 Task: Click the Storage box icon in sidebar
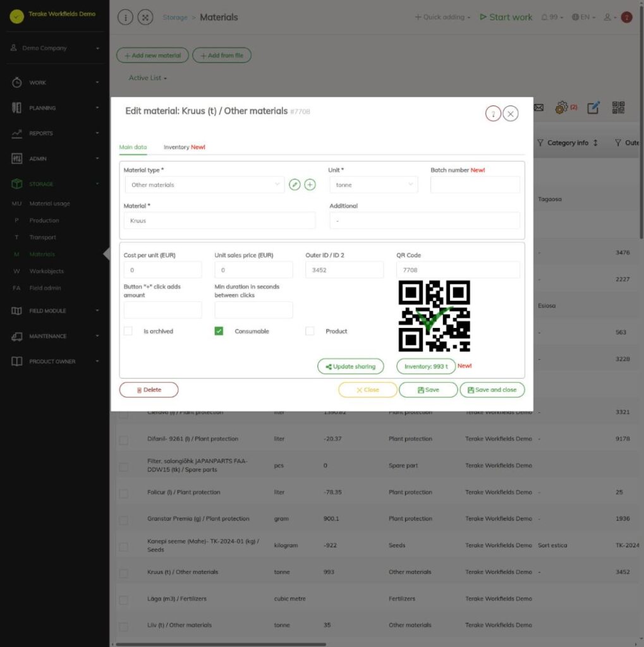(16, 184)
